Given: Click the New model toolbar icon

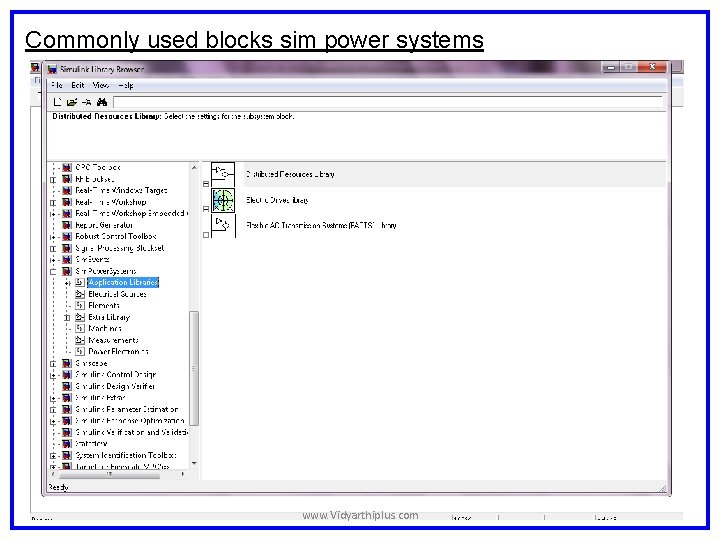Looking at the screenshot, I should click(x=57, y=102).
